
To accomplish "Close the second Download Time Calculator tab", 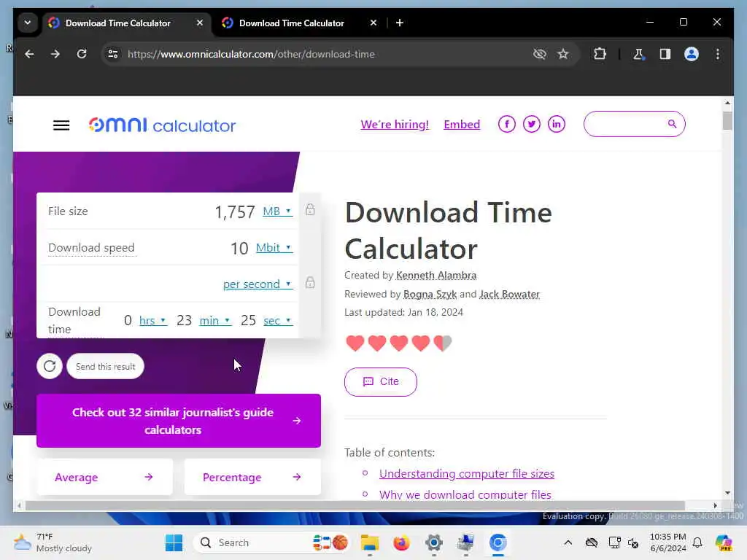I will (373, 23).
